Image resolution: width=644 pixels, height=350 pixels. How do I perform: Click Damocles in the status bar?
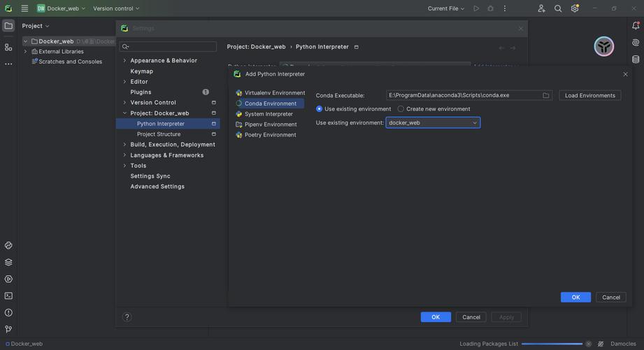click(x=623, y=344)
